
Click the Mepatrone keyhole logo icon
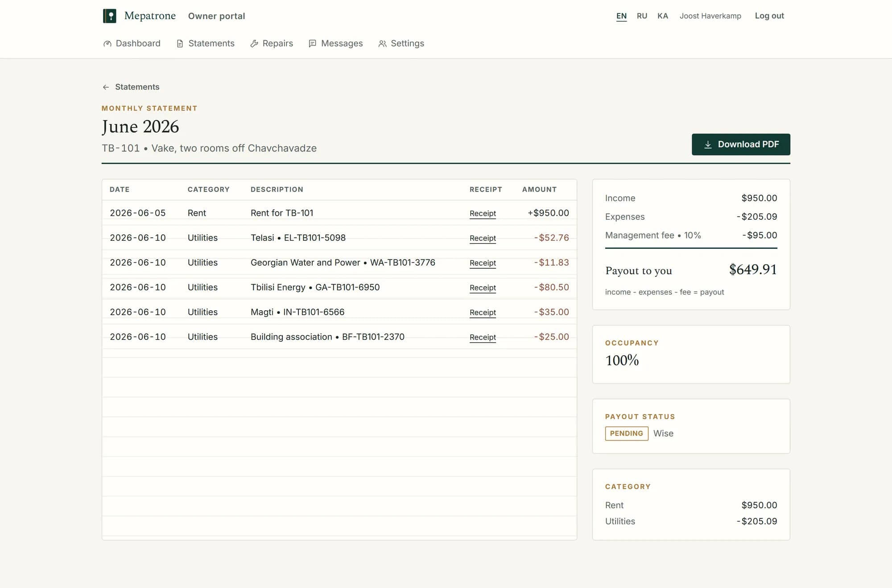(x=109, y=16)
